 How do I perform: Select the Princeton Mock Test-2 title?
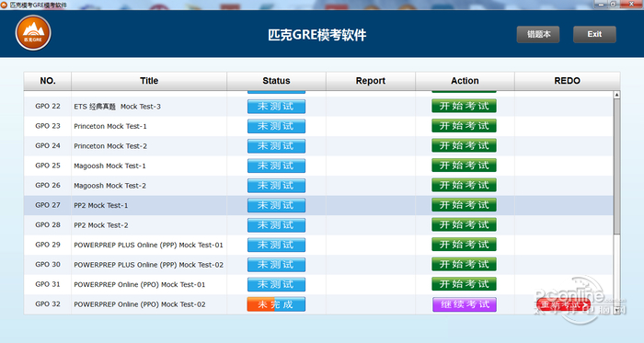pyautogui.click(x=110, y=146)
